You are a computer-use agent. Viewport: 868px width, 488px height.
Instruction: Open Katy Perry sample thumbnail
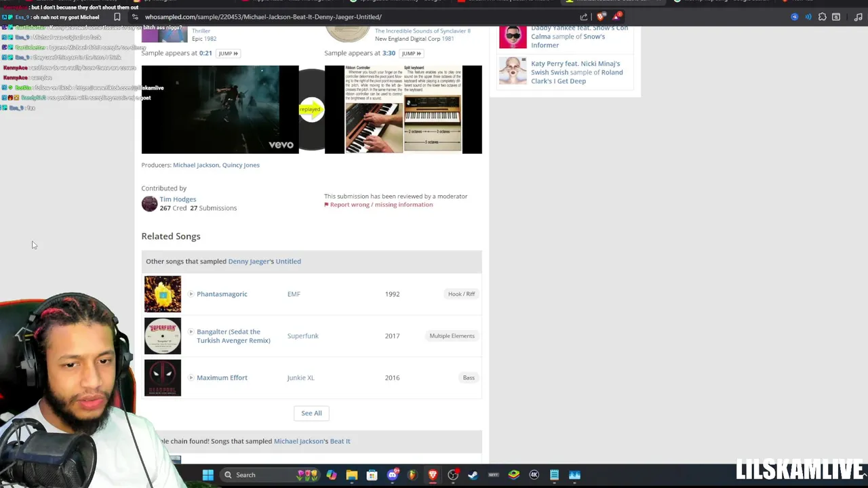(513, 70)
